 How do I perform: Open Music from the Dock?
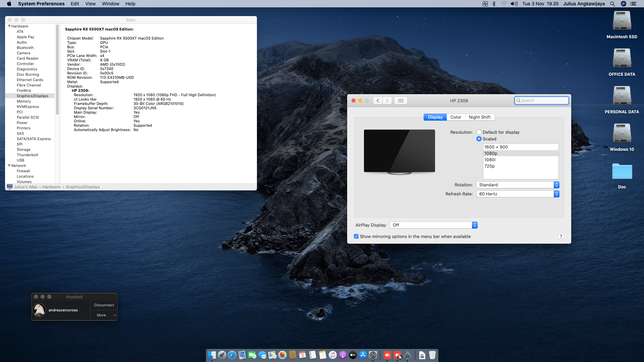pyautogui.click(x=333, y=355)
